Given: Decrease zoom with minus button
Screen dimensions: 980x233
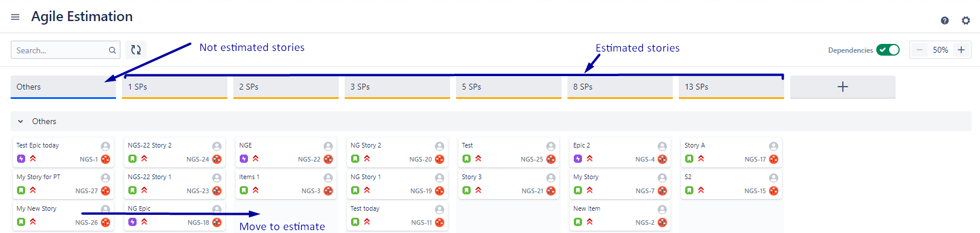Looking at the screenshot, I should (920, 50).
